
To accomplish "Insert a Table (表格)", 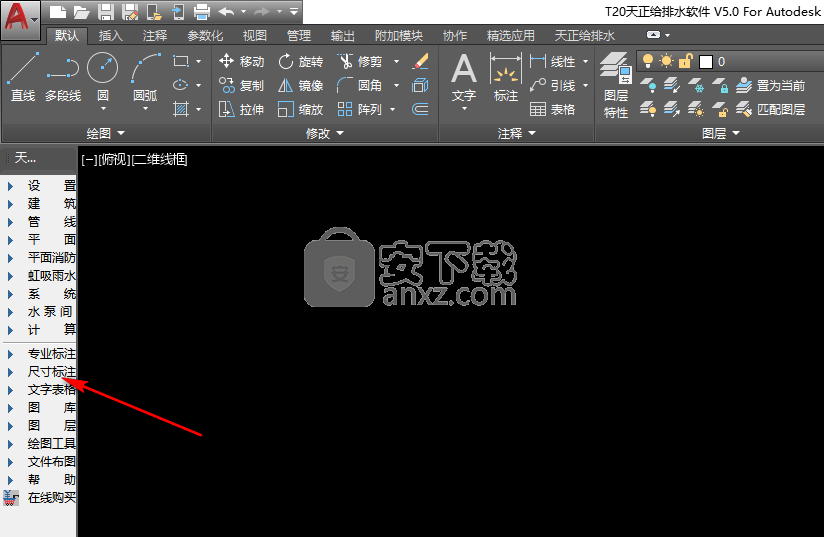I will point(552,109).
